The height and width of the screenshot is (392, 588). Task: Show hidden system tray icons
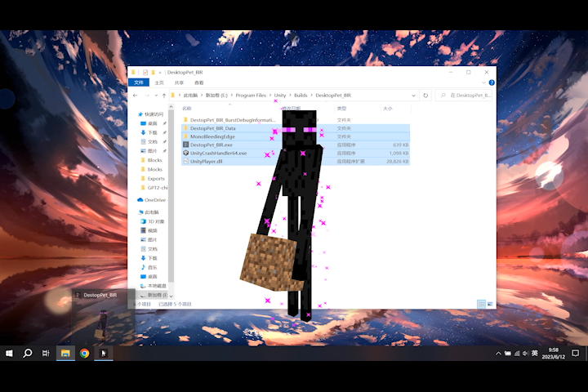pyautogui.click(x=498, y=354)
